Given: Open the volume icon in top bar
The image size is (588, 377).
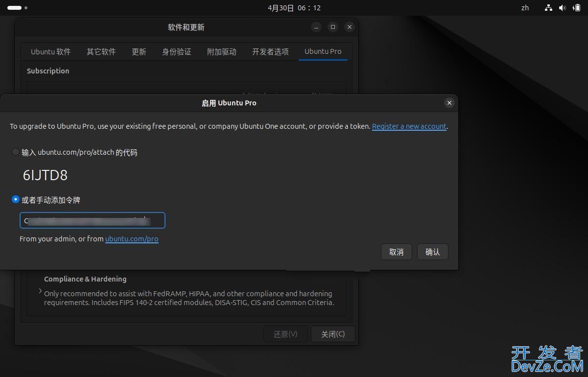Looking at the screenshot, I should (x=562, y=8).
